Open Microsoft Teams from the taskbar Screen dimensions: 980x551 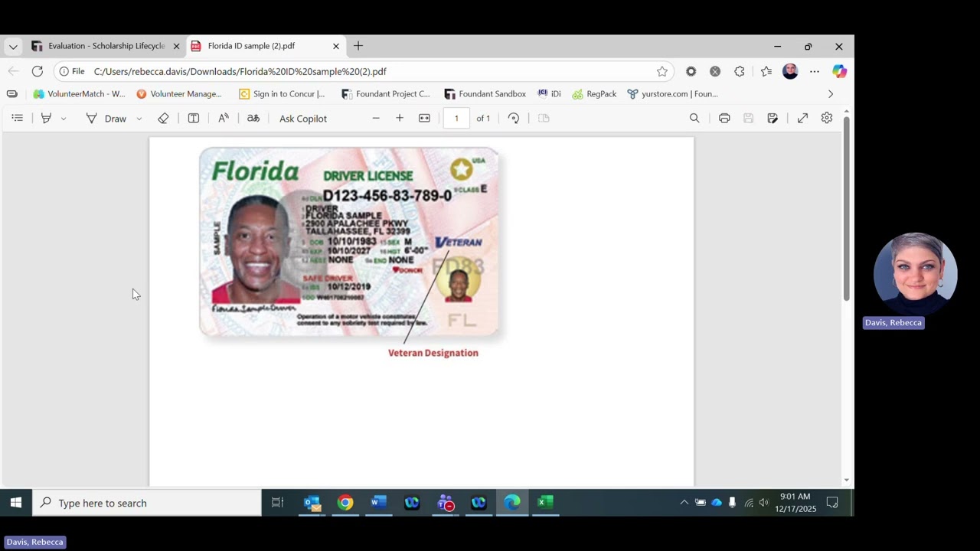tap(446, 503)
